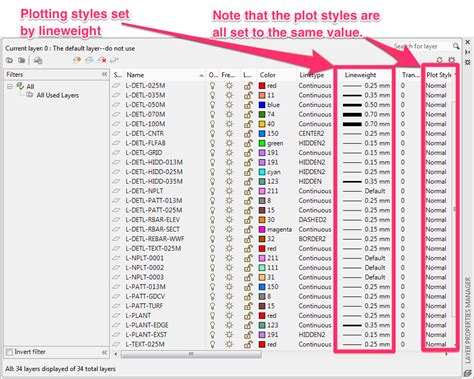This screenshot has width=474, height=379.
Task: Toggle On bulb for L-DETL-025M
Action: (212, 86)
